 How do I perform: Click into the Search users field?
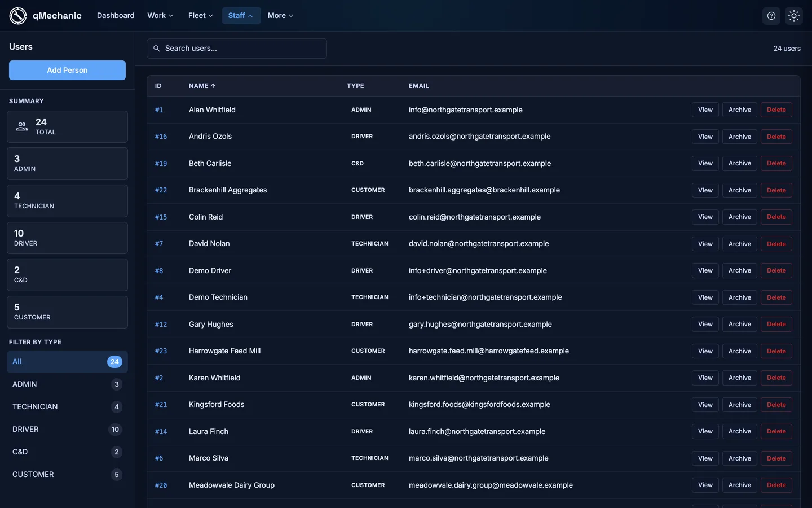tap(237, 49)
